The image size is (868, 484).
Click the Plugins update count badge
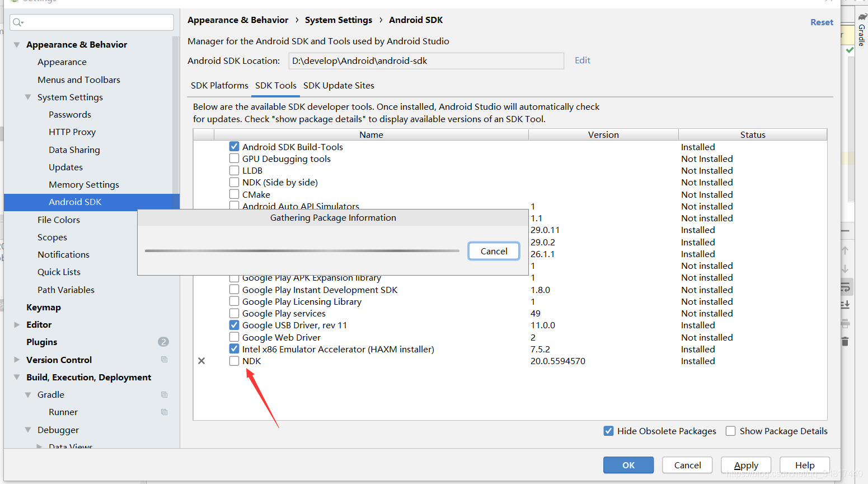coord(163,342)
